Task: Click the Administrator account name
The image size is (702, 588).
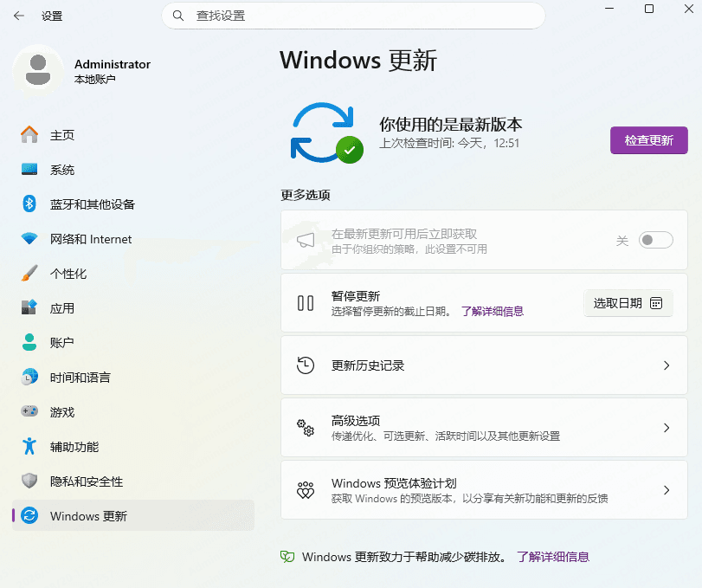Action: coord(113,64)
